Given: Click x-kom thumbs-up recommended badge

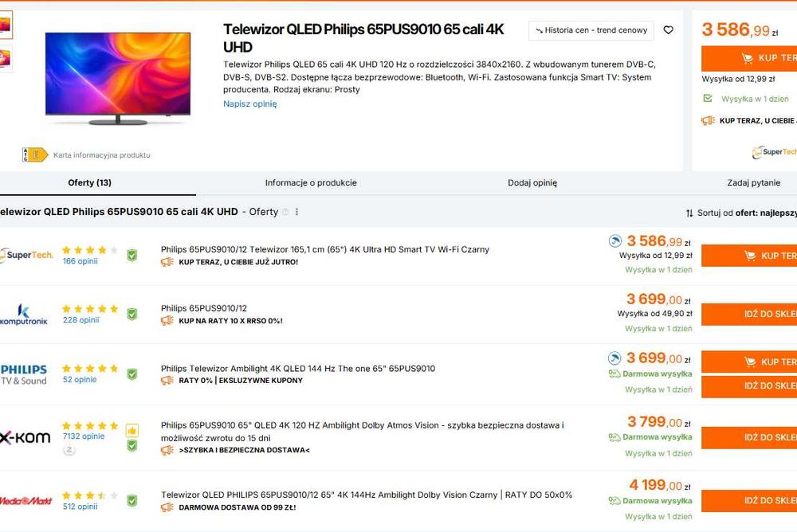Looking at the screenshot, I should (x=132, y=431).
